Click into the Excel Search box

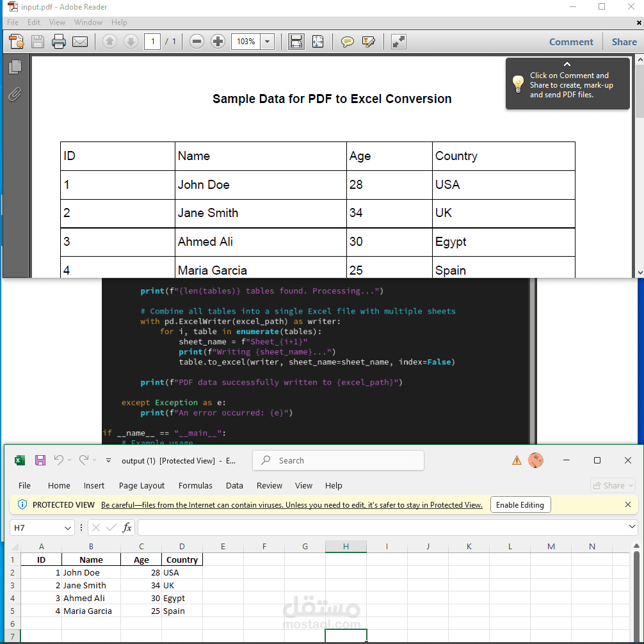tap(338, 460)
